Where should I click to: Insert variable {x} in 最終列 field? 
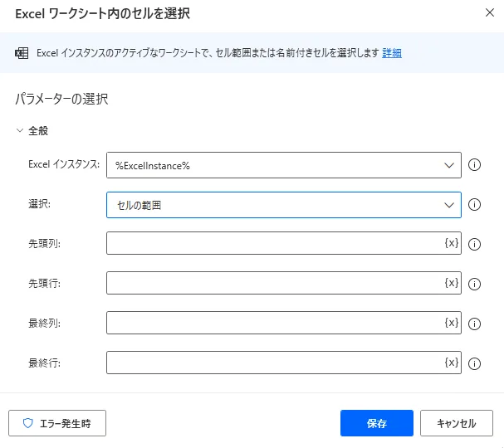(x=451, y=323)
